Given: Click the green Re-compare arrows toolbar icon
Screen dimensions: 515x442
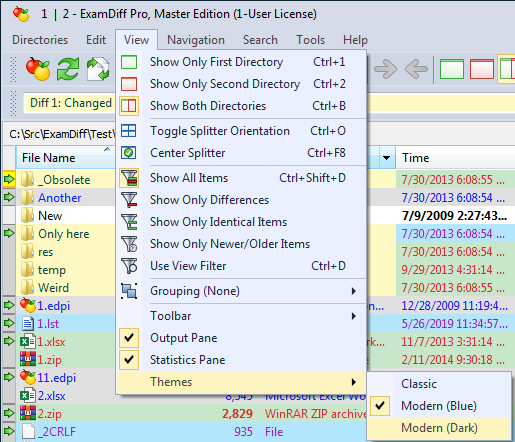Looking at the screenshot, I should [x=68, y=69].
